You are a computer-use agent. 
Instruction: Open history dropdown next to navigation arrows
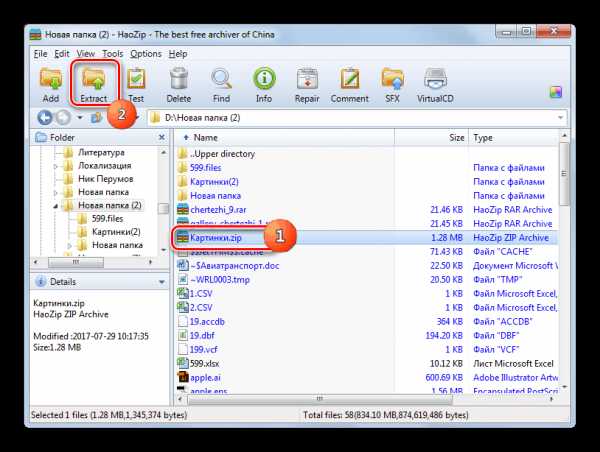point(80,117)
